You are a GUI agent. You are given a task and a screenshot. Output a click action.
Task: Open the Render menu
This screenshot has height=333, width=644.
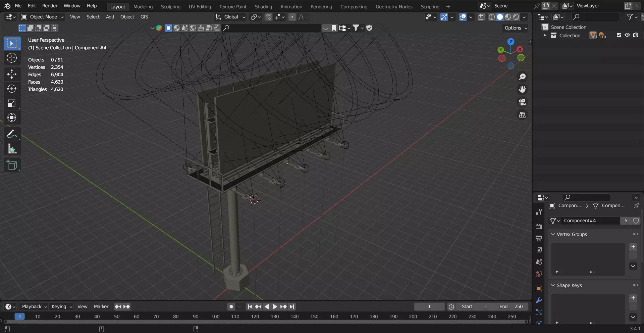50,6
